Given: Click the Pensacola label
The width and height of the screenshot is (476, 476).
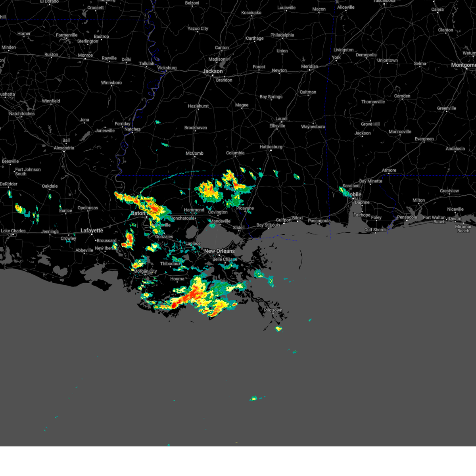Looking at the screenshot, I should [x=408, y=217].
